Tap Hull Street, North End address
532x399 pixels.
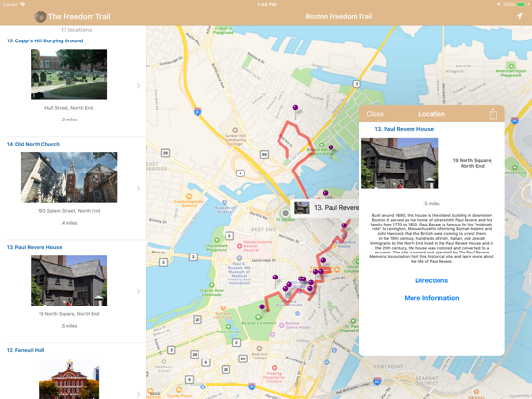68,108
